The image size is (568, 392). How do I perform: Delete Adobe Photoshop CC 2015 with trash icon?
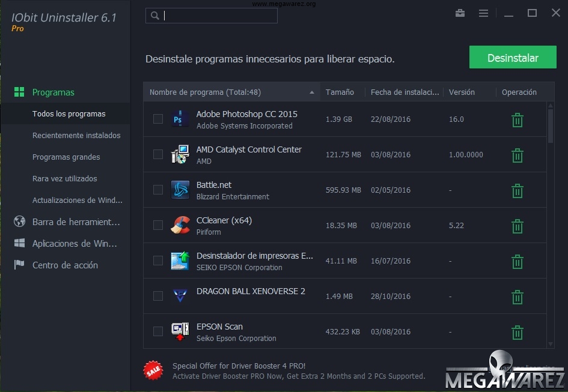(518, 120)
